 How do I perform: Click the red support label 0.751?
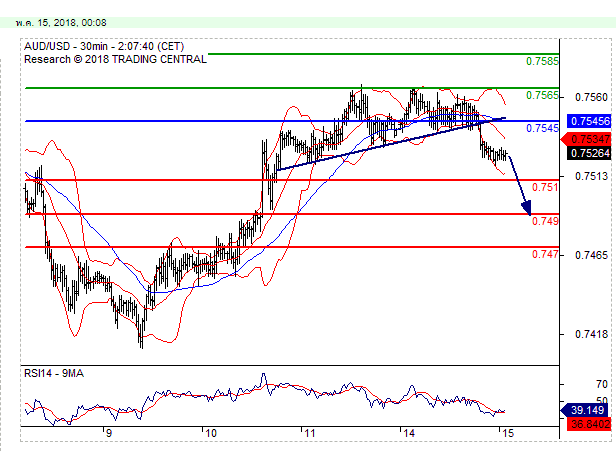pyautogui.click(x=545, y=187)
